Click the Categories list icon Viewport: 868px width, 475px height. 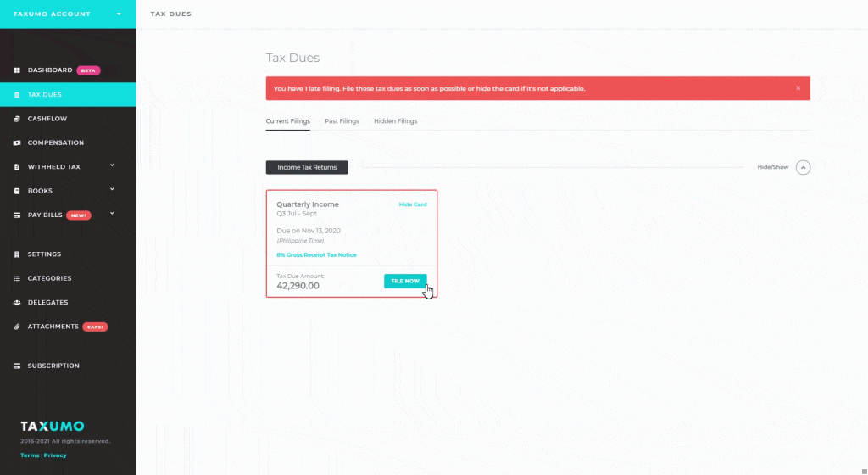point(17,278)
